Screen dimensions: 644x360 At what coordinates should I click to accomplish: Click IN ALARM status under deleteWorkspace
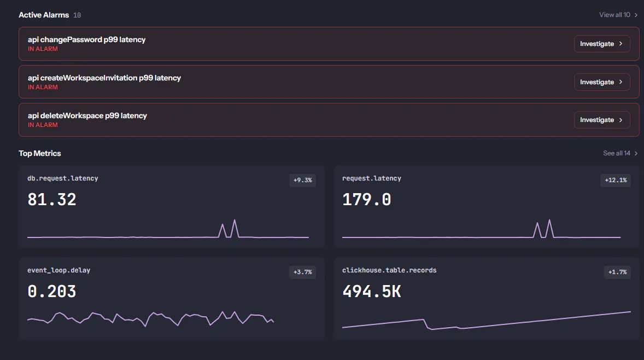[x=43, y=125]
